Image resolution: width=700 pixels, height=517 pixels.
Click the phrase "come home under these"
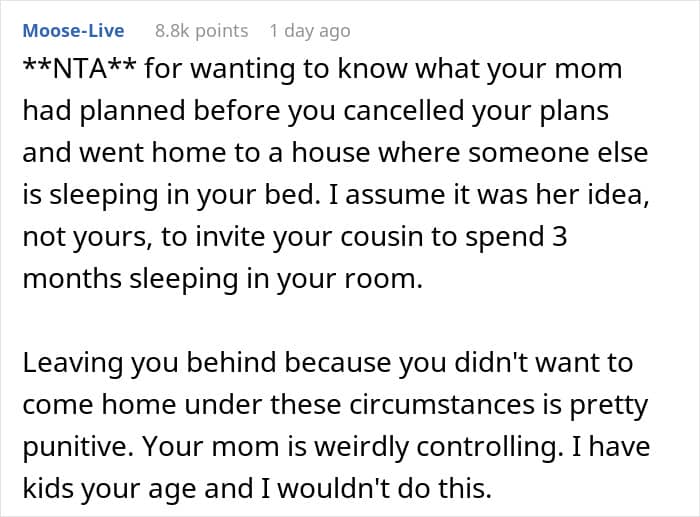[182, 405]
